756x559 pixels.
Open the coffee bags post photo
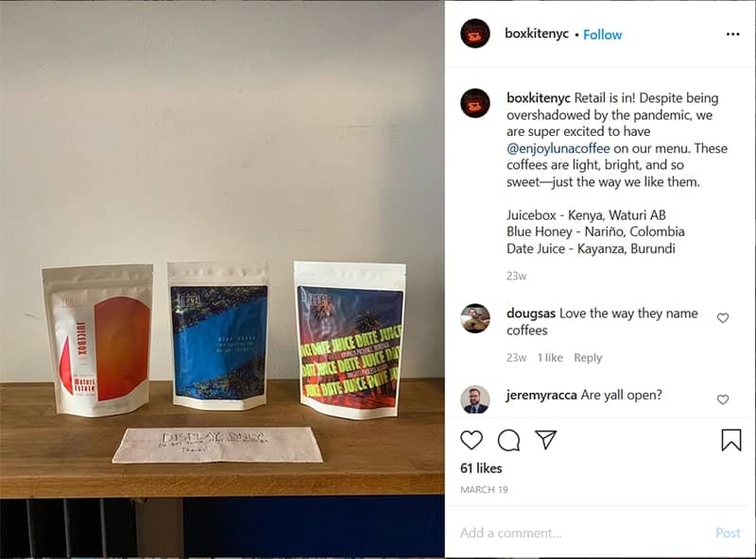[x=222, y=279]
